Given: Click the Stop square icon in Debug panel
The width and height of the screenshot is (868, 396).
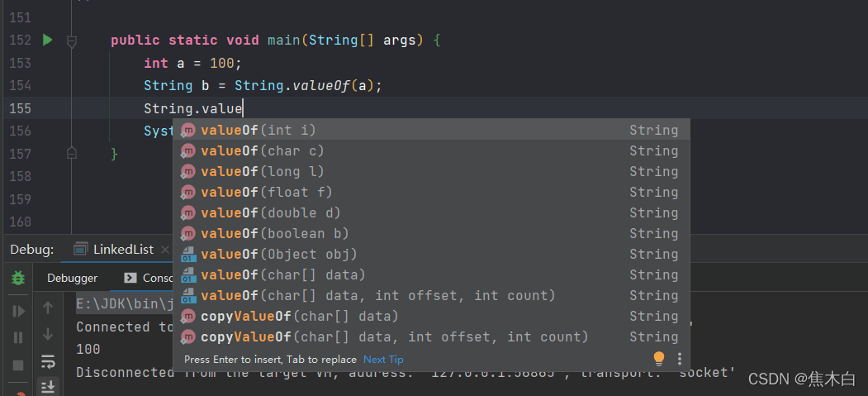Looking at the screenshot, I should pos(18,365).
